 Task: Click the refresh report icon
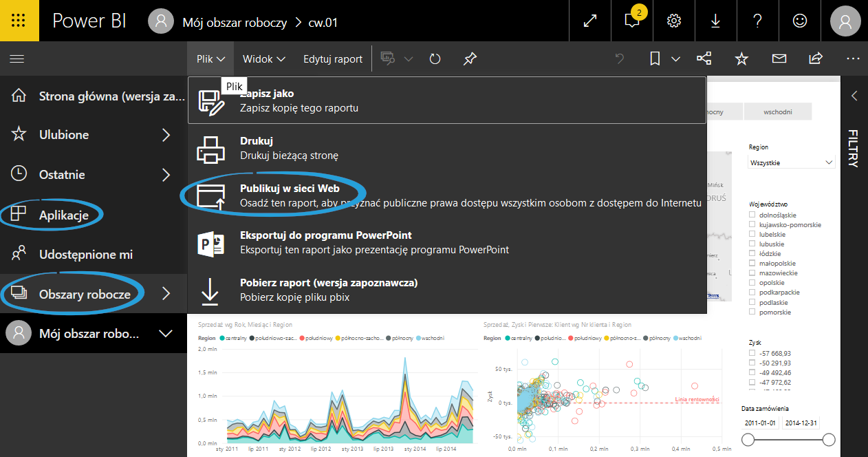tap(435, 59)
